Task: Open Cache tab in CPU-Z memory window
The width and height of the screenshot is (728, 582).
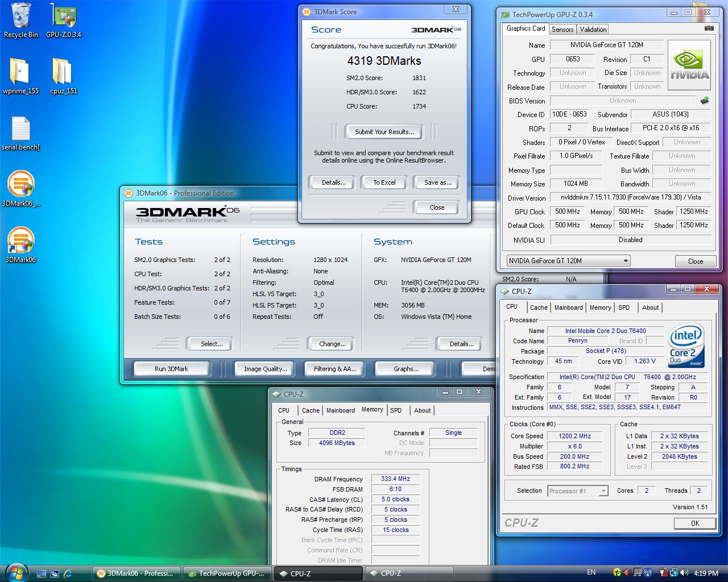Action: tap(311, 410)
